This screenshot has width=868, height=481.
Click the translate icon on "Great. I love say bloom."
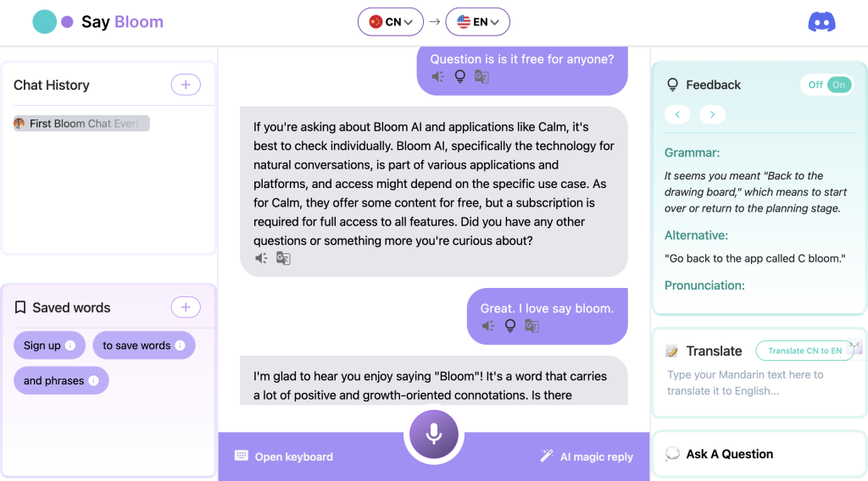532,326
